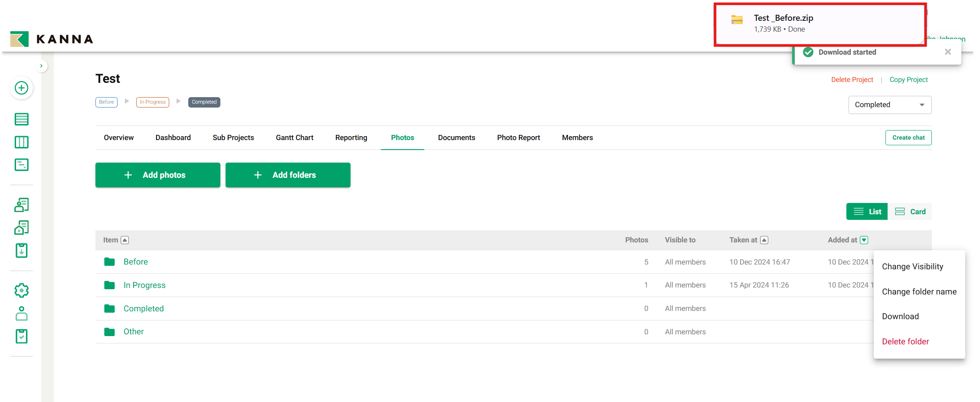Viewport: 980px width, 402px height.
Task: Click the KANNA logo
Action: (x=52, y=39)
